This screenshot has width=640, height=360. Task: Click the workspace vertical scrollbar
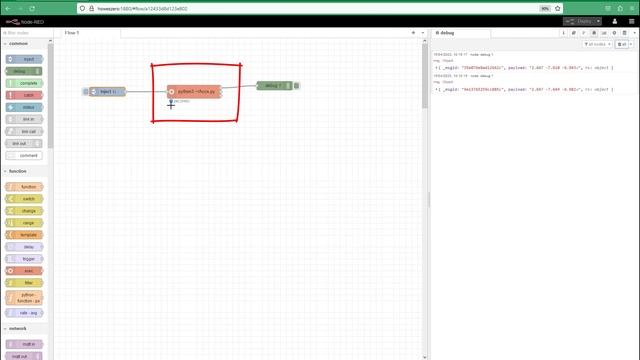pos(424,76)
